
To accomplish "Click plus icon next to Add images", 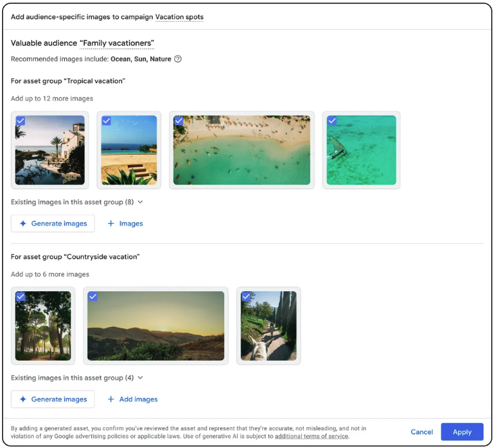I will (111, 399).
